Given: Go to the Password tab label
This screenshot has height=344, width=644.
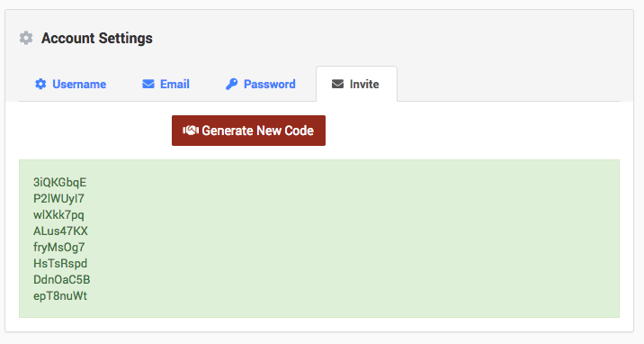Looking at the screenshot, I should 270,84.
